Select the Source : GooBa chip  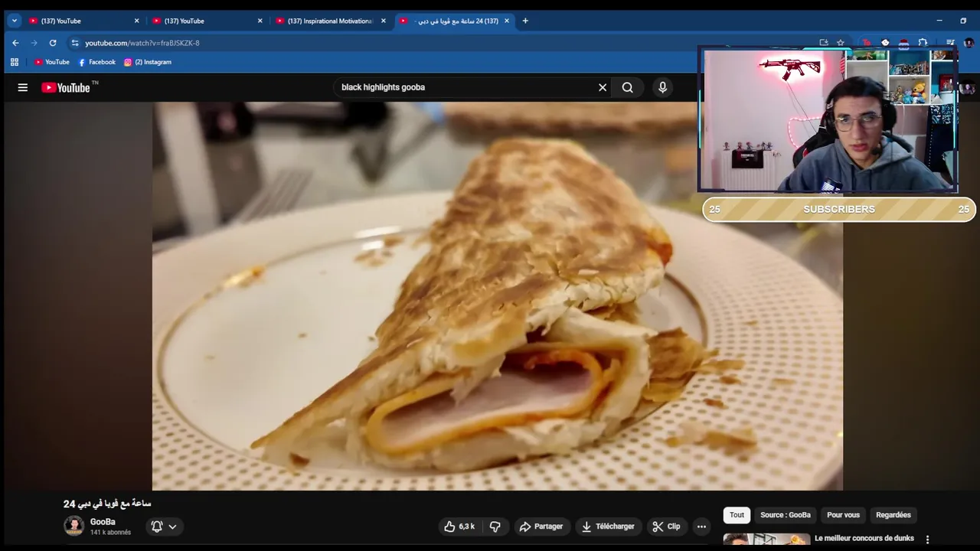[x=786, y=515]
